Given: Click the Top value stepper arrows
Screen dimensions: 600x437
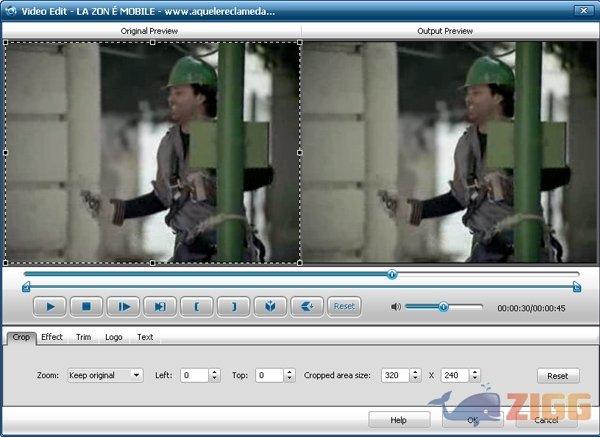Looking at the screenshot, I should point(289,375).
